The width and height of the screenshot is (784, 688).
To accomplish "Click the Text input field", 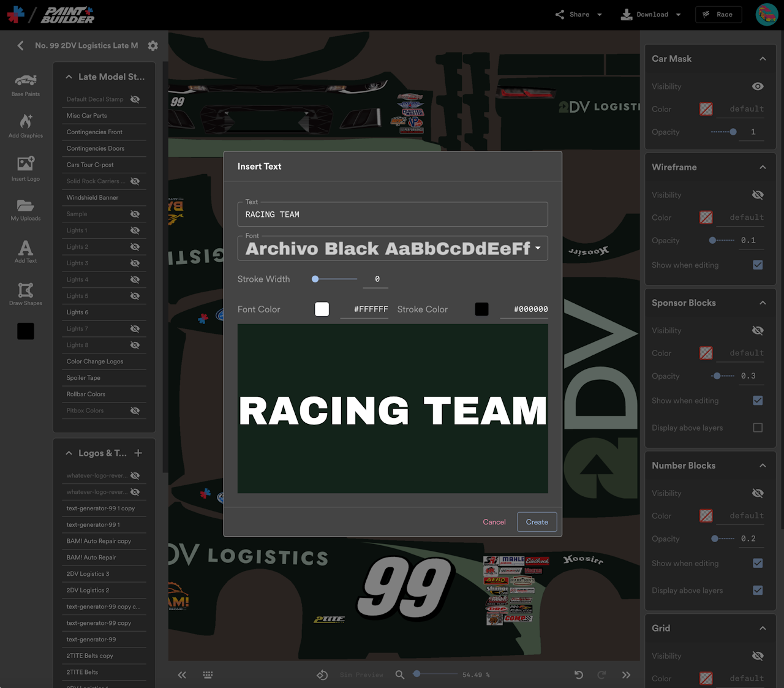I will (x=393, y=214).
